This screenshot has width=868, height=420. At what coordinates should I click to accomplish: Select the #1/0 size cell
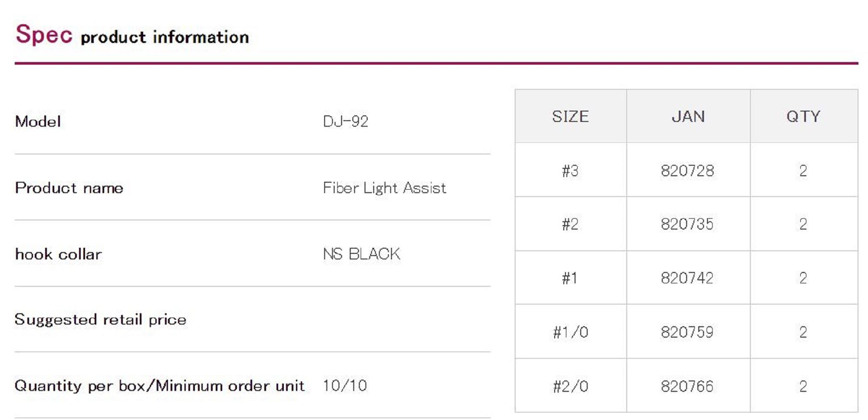[x=570, y=332]
